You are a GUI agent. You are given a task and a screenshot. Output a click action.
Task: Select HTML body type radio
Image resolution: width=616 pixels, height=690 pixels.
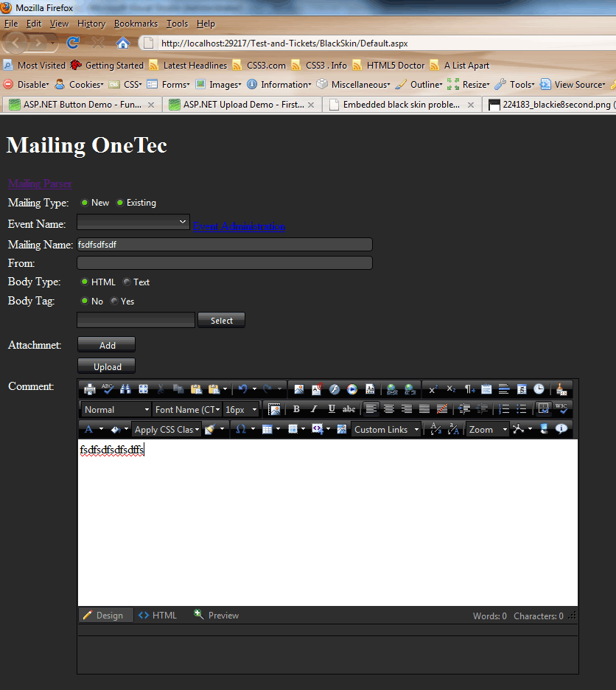[x=85, y=282]
